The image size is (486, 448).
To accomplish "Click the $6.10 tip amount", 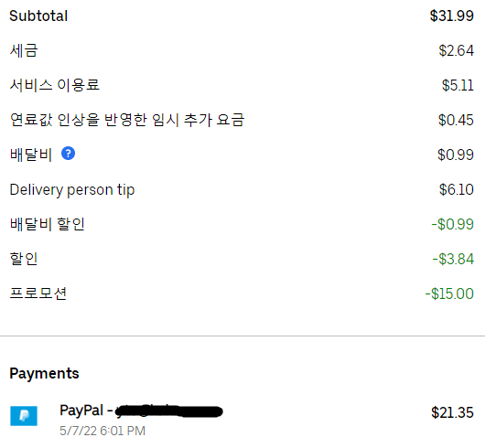I will click(x=456, y=189).
